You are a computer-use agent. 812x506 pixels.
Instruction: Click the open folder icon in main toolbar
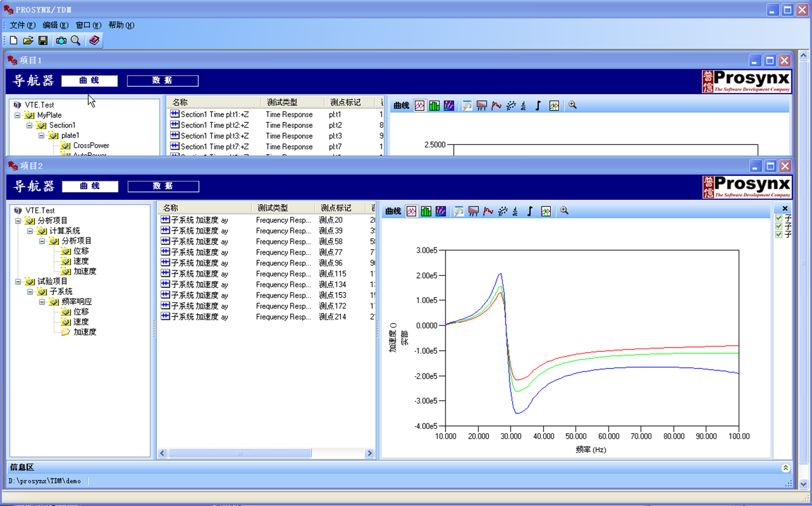[28, 41]
